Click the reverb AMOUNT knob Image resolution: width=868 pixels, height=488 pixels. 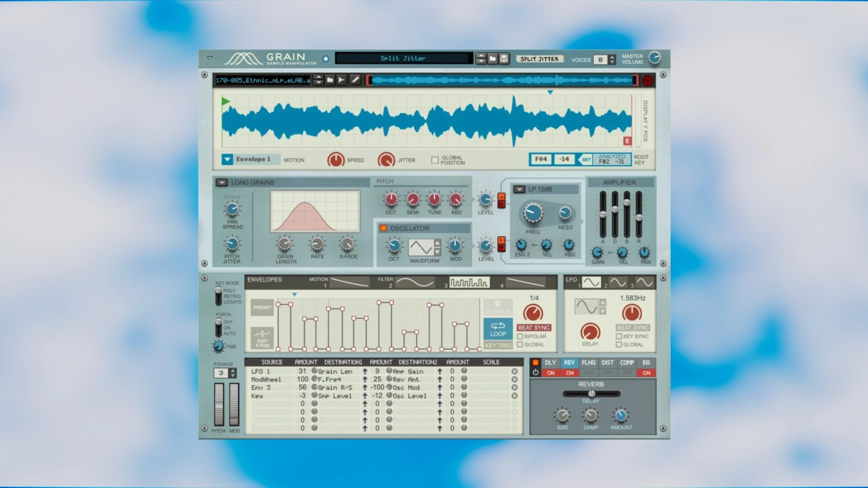tap(621, 416)
